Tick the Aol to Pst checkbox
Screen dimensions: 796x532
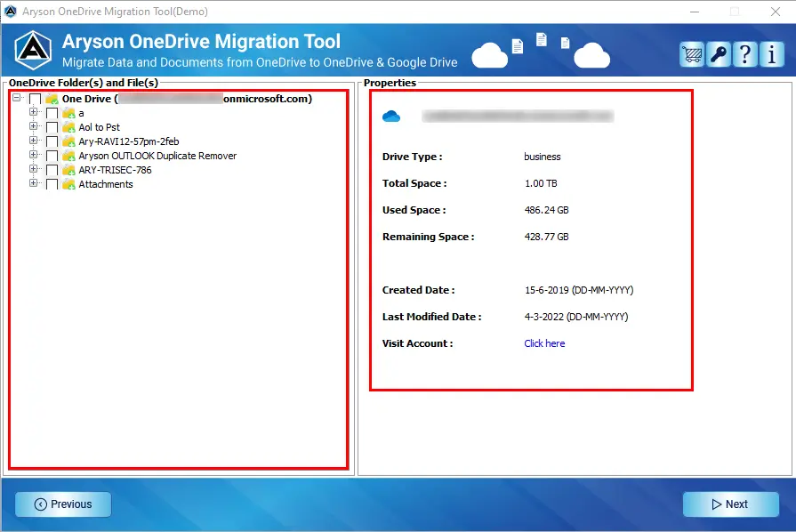(52, 127)
